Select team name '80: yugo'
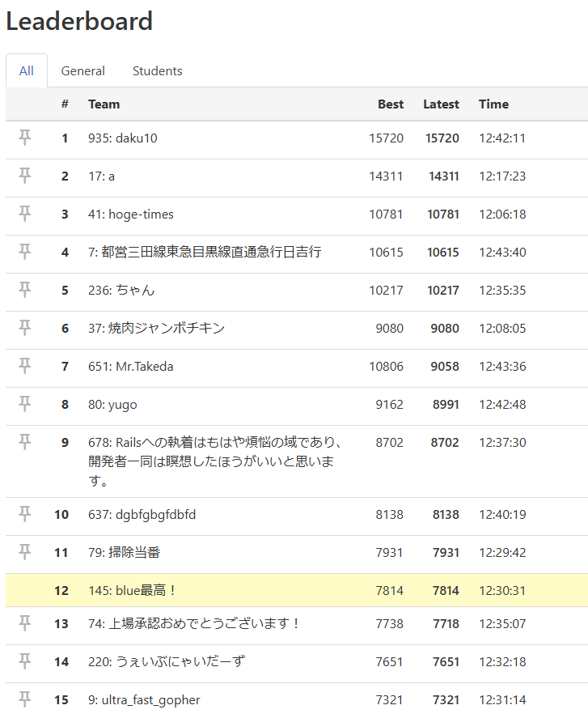The width and height of the screenshot is (588, 718). click(112, 405)
